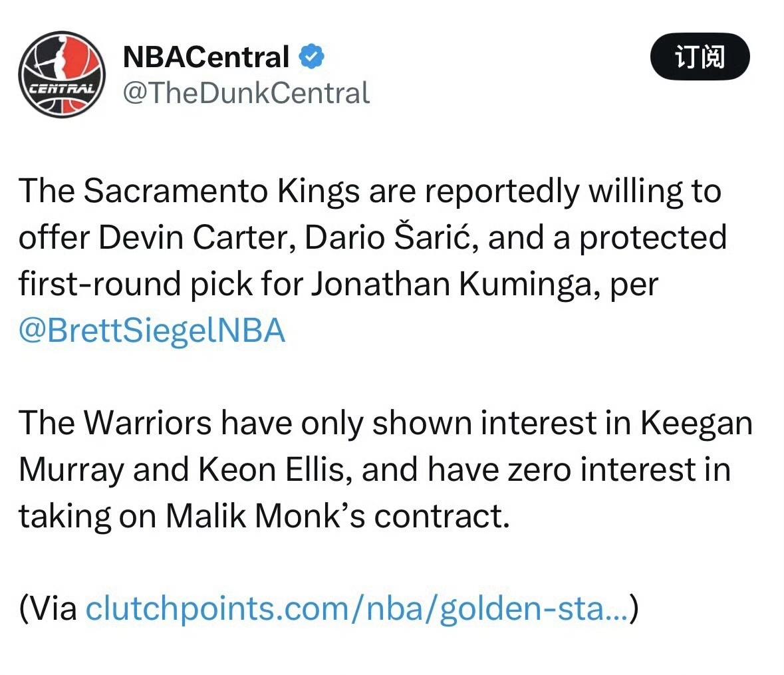Click the words 'Devin Carter' in the tweet

[197, 237]
